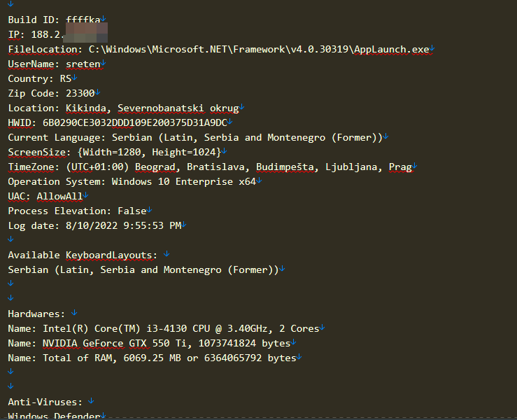The width and height of the screenshot is (517, 420).
Task: Click Process Elevation: False text
Action: [x=77, y=211]
